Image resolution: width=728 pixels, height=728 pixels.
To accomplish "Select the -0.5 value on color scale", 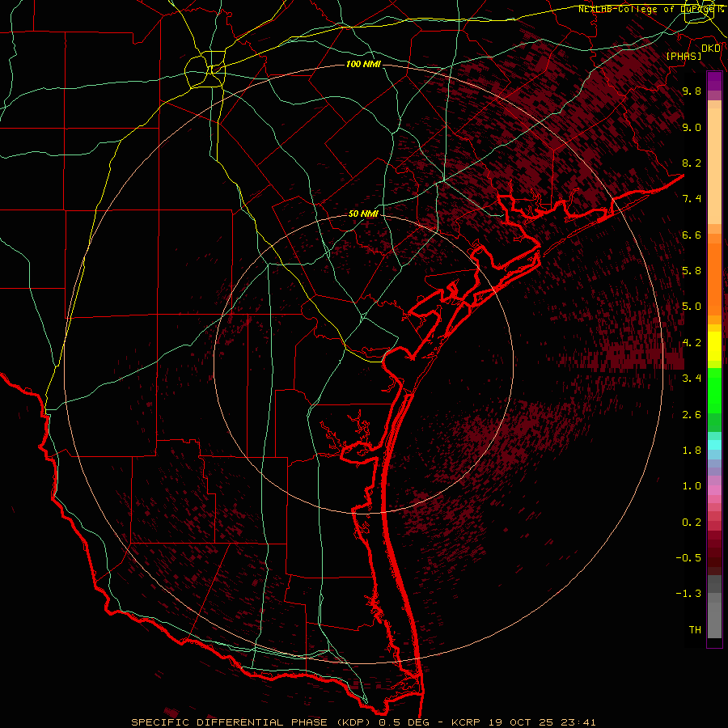I will (x=688, y=558).
